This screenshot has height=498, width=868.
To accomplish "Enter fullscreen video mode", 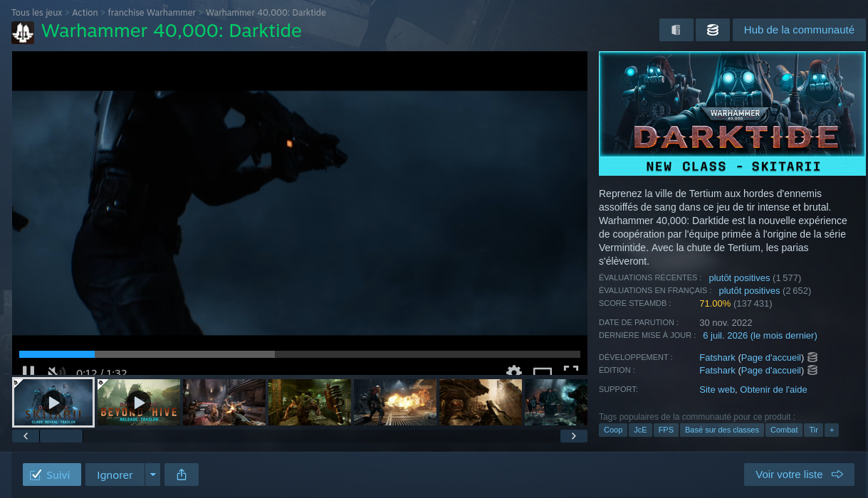I will point(571,371).
